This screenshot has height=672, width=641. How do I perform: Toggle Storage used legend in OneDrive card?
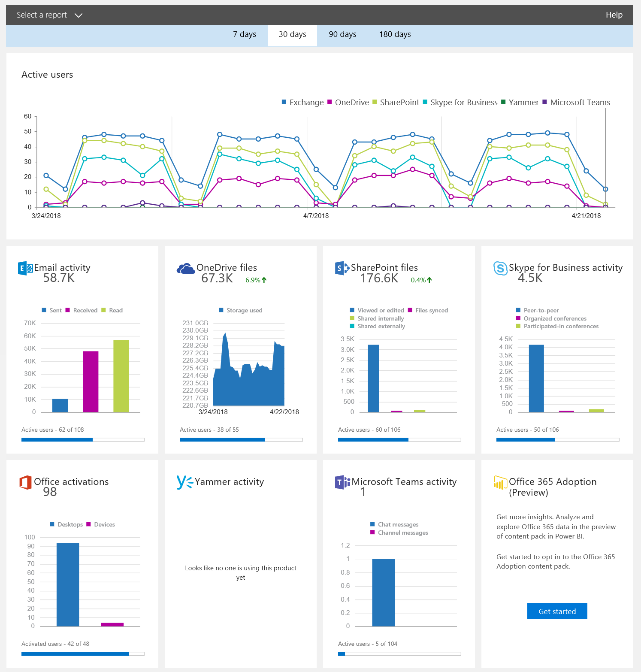240,310
